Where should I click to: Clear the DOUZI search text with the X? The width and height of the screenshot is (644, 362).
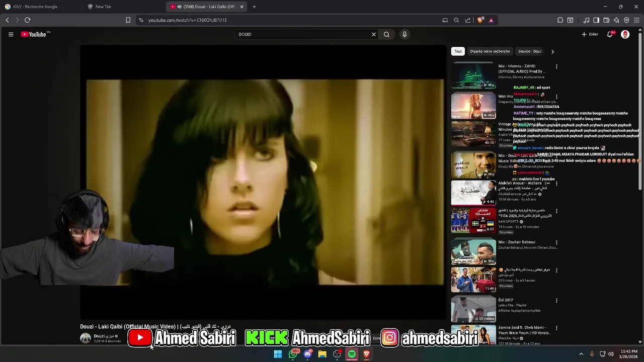(373, 34)
